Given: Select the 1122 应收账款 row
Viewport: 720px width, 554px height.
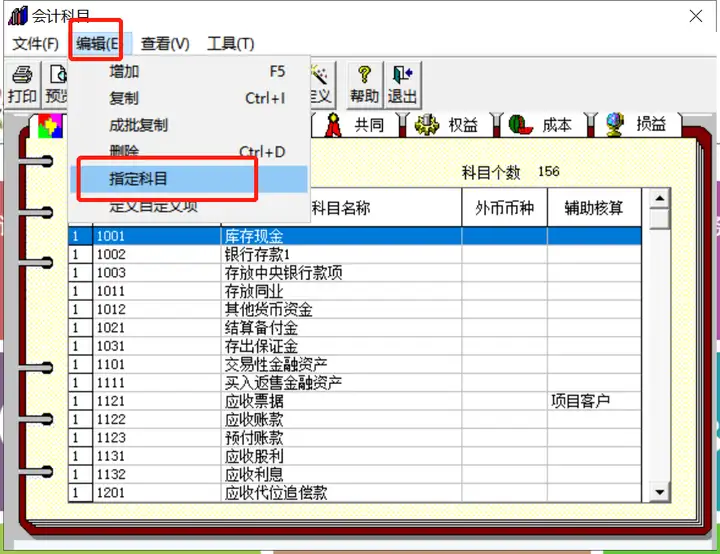Looking at the screenshot, I should pyautogui.click(x=355, y=419).
